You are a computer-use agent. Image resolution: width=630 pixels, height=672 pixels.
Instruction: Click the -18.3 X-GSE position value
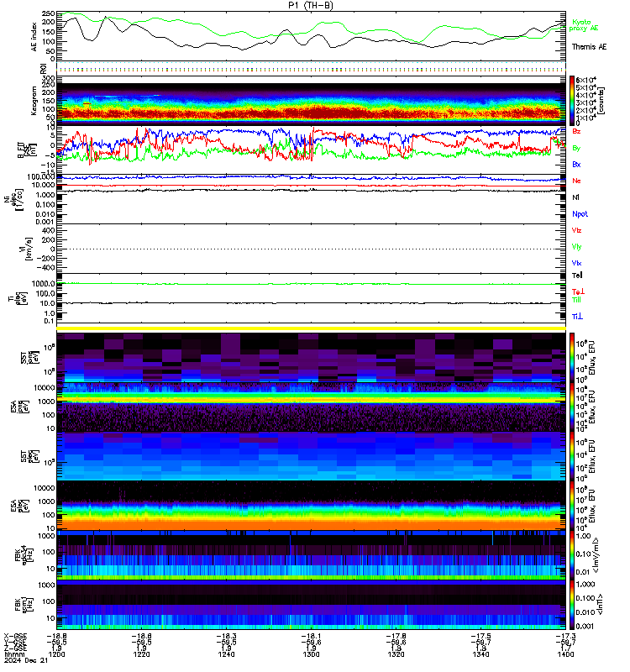click(226, 636)
